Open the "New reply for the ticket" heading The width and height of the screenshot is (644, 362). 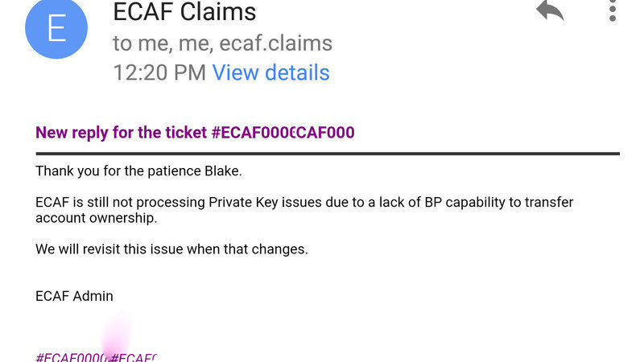[x=122, y=133]
